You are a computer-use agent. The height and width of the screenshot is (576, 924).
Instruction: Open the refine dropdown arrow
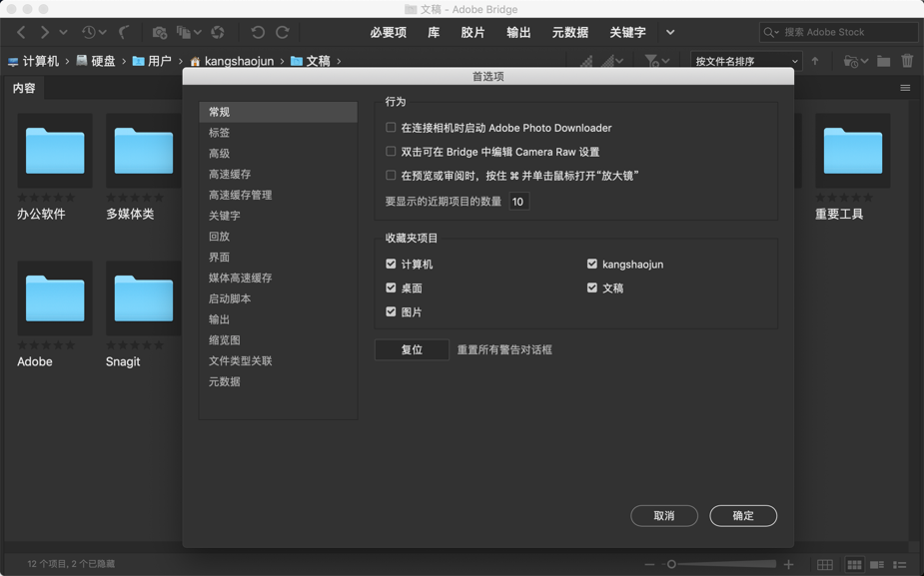coord(198,32)
